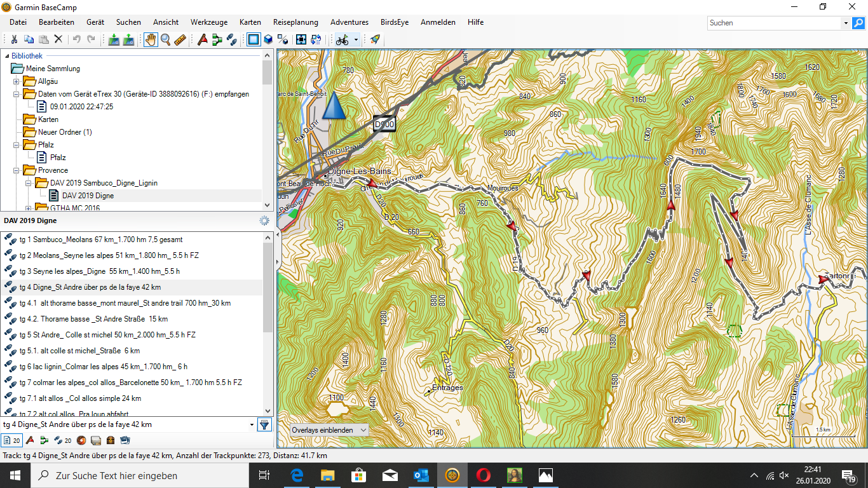This screenshot has height=488, width=868.
Task: Select the Karten folder
Action: click(x=48, y=119)
